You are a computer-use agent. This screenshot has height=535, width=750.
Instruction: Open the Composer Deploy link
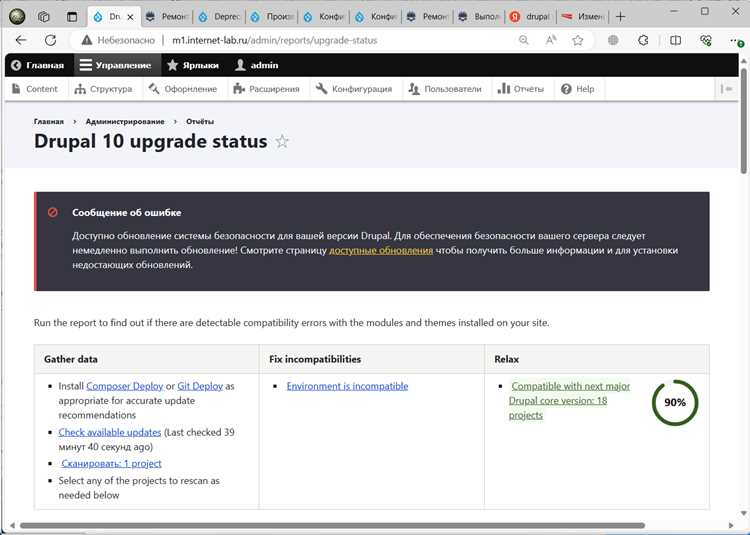[x=125, y=386]
